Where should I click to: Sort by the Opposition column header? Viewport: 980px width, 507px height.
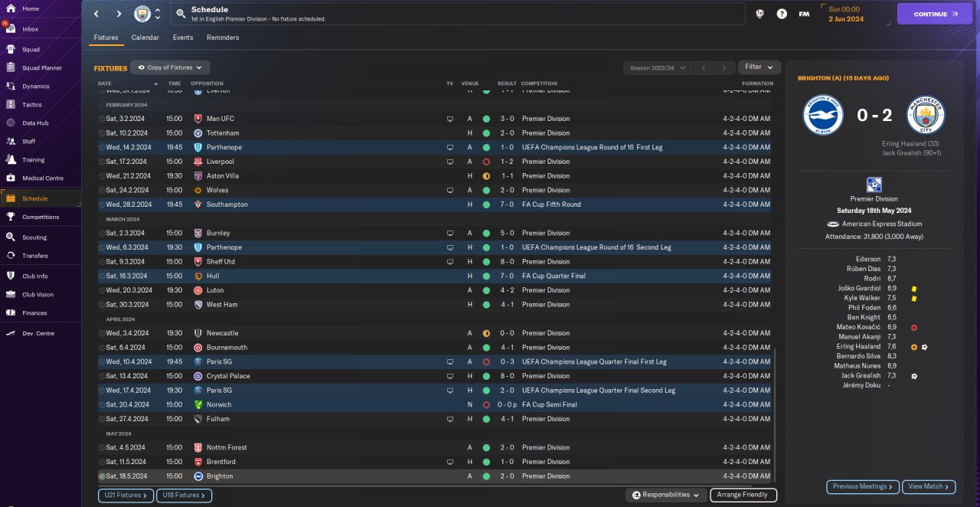pos(207,83)
